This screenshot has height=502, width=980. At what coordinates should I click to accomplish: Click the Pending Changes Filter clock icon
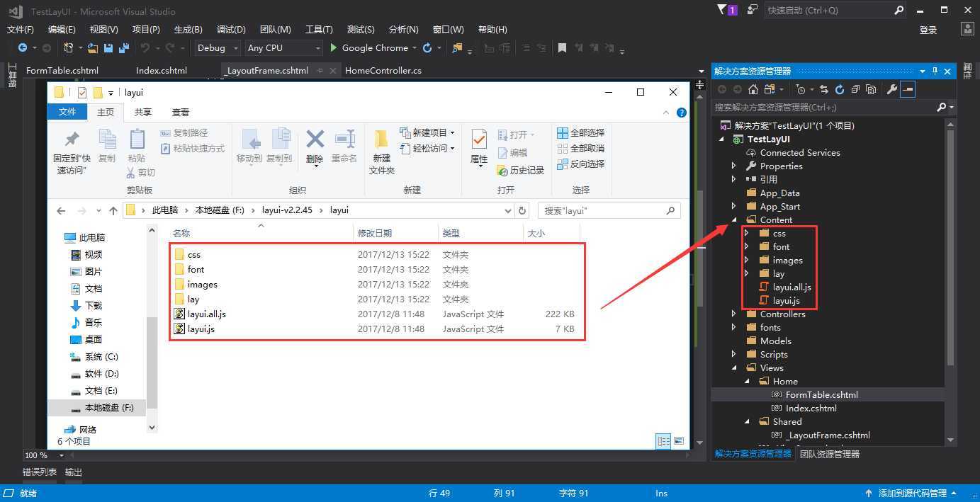tap(801, 89)
